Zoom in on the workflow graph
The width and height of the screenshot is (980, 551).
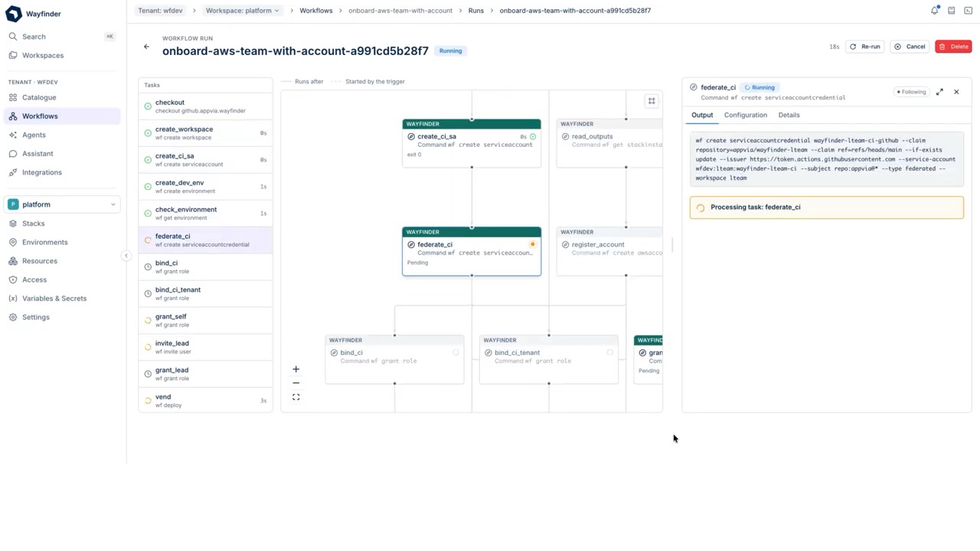pyautogui.click(x=296, y=369)
